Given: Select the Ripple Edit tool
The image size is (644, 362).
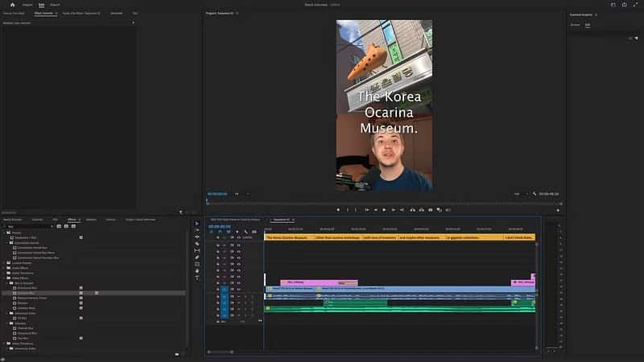Looking at the screenshot, I should pos(197,237).
